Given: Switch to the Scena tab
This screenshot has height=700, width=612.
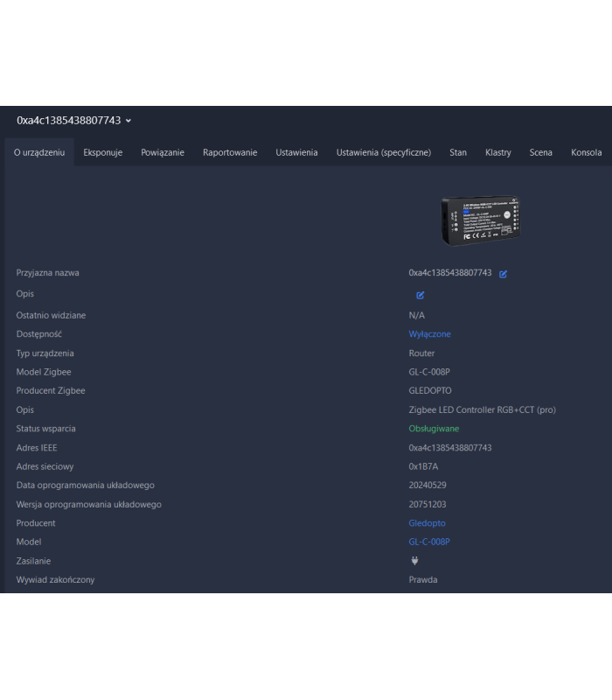Looking at the screenshot, I should (x=540, y=152).
